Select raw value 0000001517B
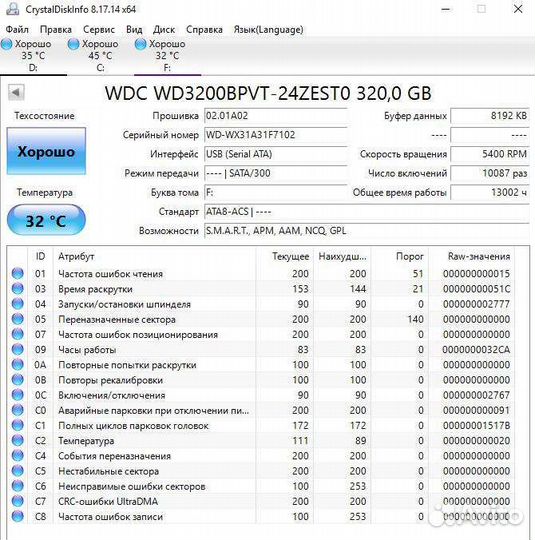 pos(476,425)
